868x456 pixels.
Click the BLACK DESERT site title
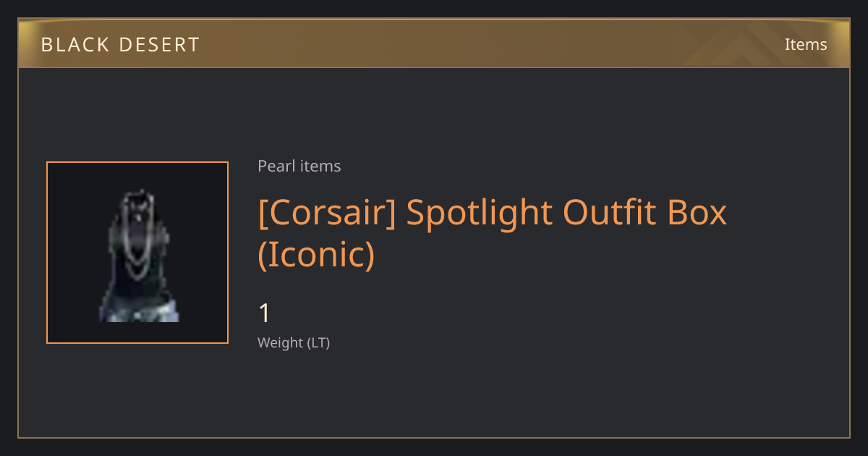(120, 45)
